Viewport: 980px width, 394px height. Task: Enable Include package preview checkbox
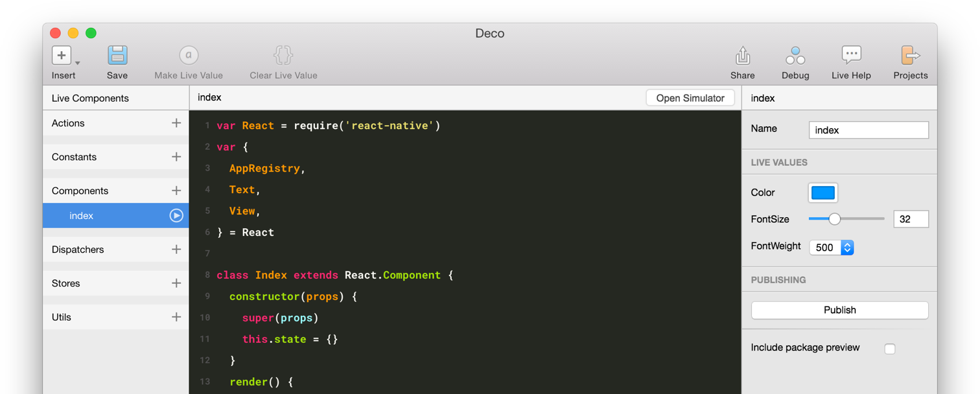[x=890, y=349]
